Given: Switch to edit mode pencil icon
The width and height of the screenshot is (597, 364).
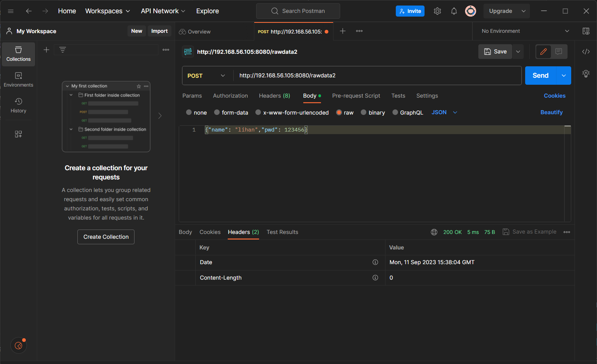Looking at the screenshot, I should (x=544, y=52).
